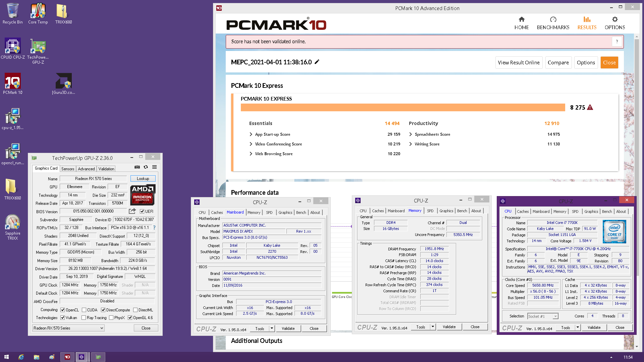644x362 pixels.
Task: Take GPU-Z screenshot with camera icon
Action: click(x=137, y=167)
